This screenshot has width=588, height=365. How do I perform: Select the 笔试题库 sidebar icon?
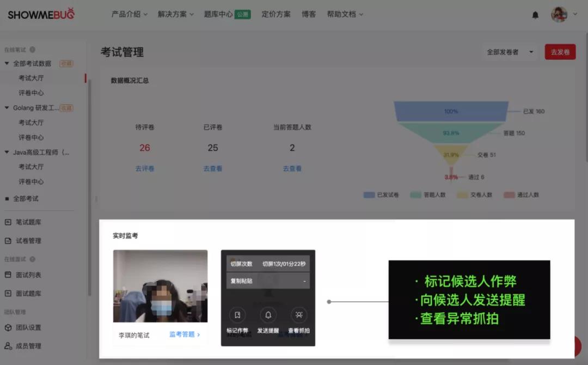coord(7,222)
